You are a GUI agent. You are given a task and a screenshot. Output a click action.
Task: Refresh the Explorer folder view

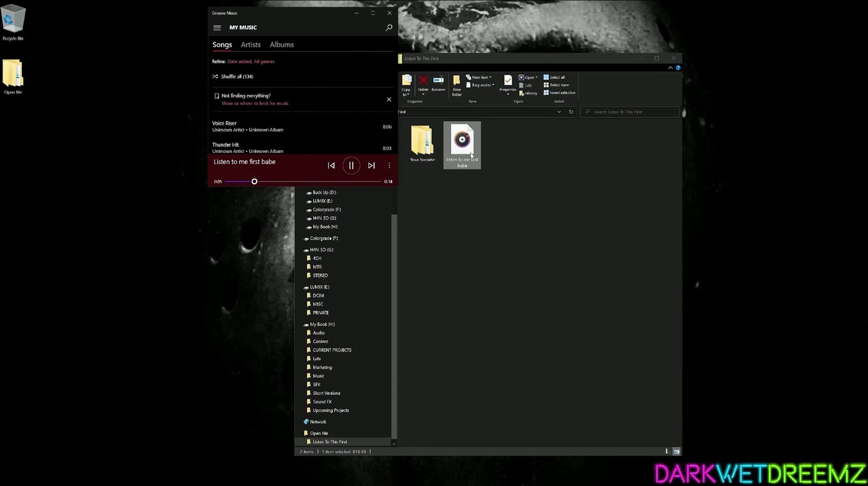click(x=571, y=112)
